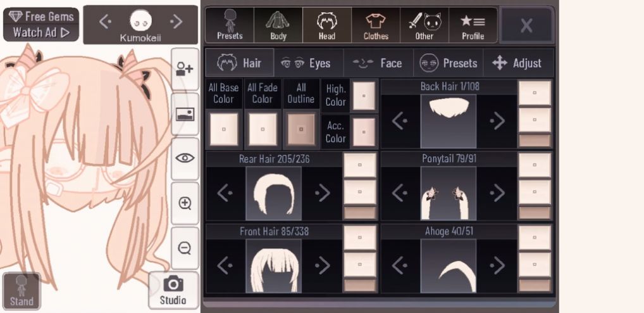
Task: Select next Rear Hair style arrow
Action: click(x=323, y=193)
